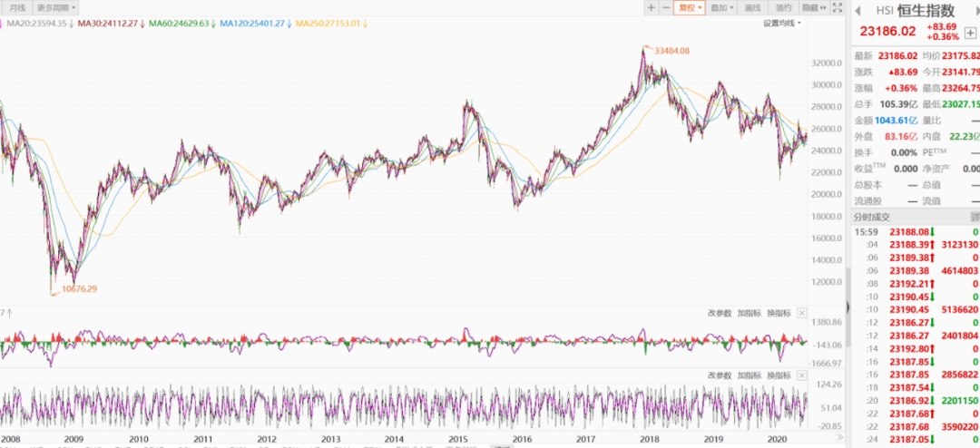Toggle 简约 simple mode
Image resolution: width=980 pixels, height=448 pixels.
783,7
